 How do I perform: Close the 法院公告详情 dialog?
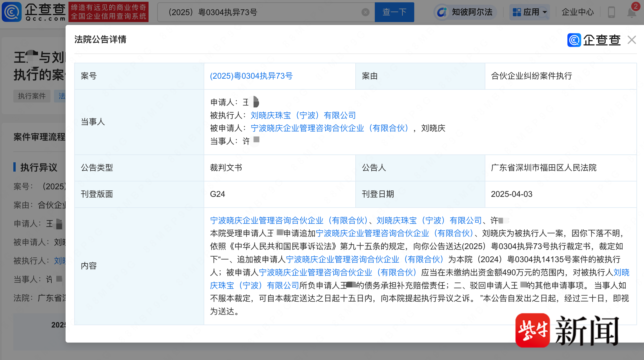(632, 40)
